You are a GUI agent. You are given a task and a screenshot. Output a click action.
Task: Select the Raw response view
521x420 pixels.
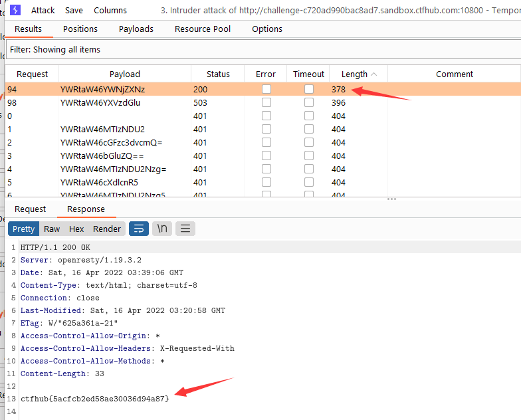tap(52, 229)
